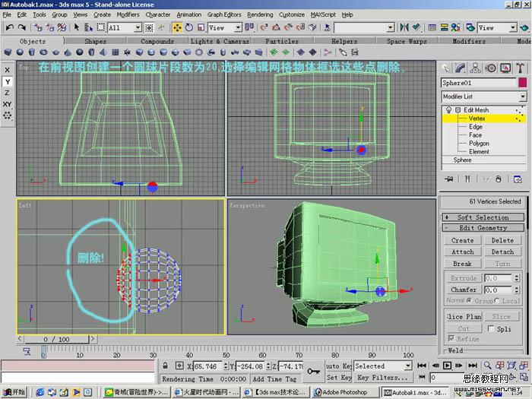Click the Pin Stack icon

click(449, 179)
